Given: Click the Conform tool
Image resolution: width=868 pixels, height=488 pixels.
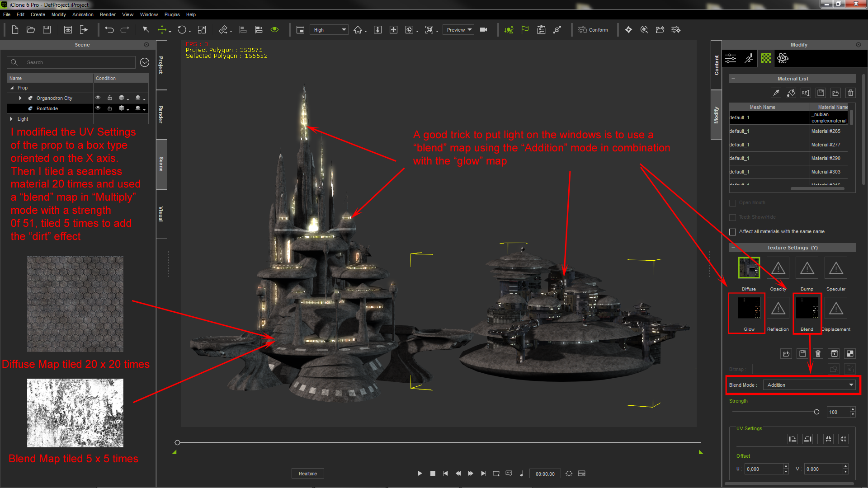Looking at the screenshot, I should coord(593,30).
